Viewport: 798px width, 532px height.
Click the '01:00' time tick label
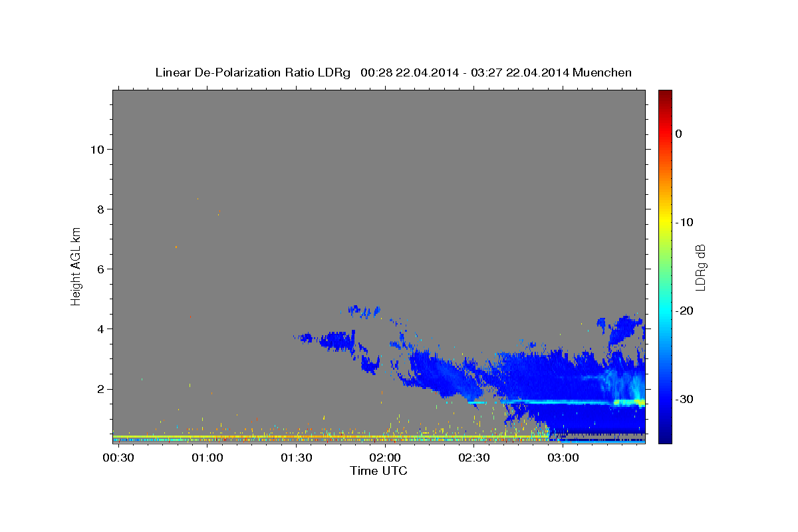(x=207, y=458)
